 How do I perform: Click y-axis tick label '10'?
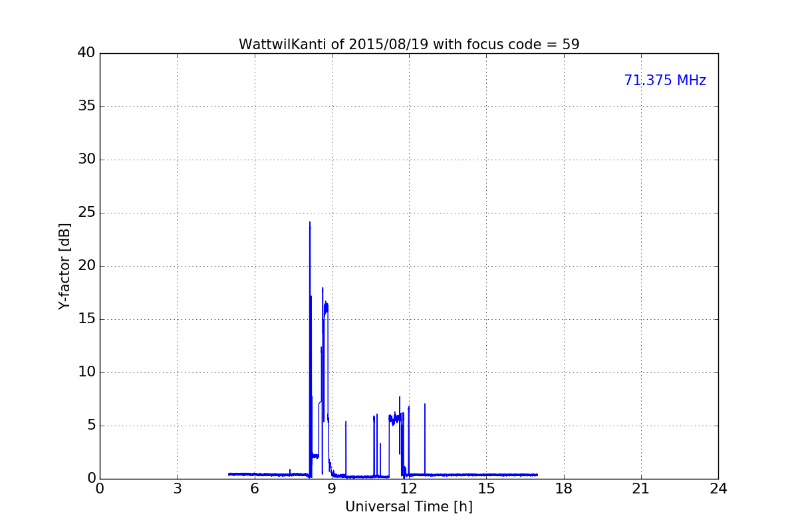click(x=86, y=372)
